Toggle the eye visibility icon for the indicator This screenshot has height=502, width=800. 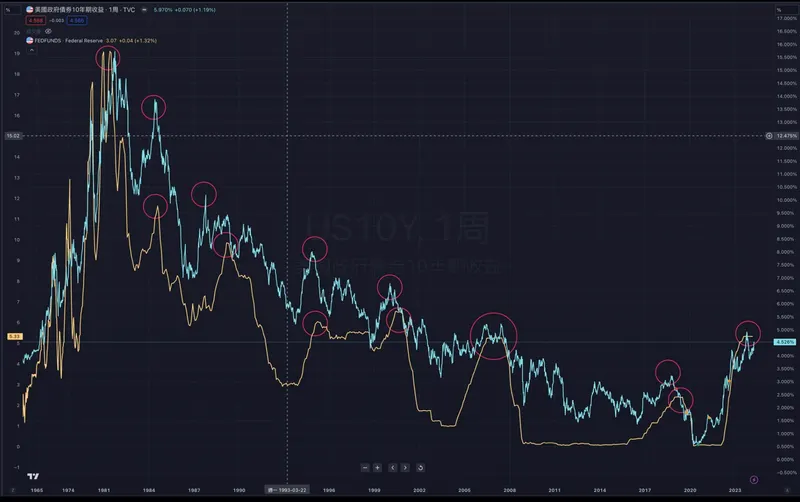pyautogui.click(x=48, y=31)
